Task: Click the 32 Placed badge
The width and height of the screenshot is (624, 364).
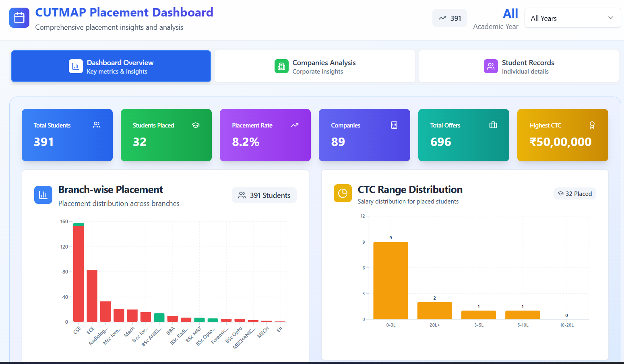Action: (x=574, y=193)
